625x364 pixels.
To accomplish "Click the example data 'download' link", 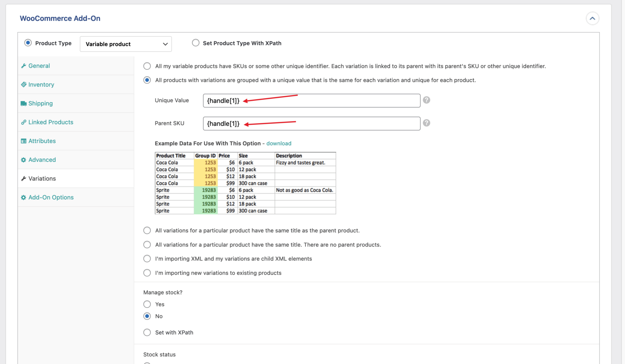I will (x=279, y=143).
